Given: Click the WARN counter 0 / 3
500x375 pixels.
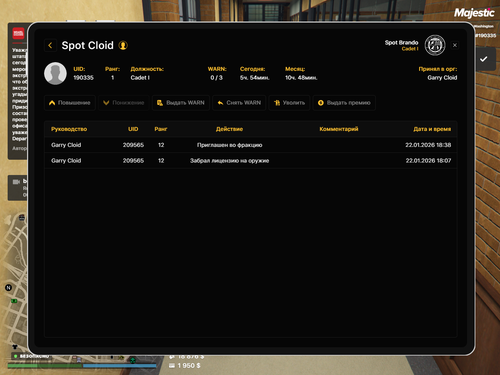Looking at the screenshot, I should 216,78.
